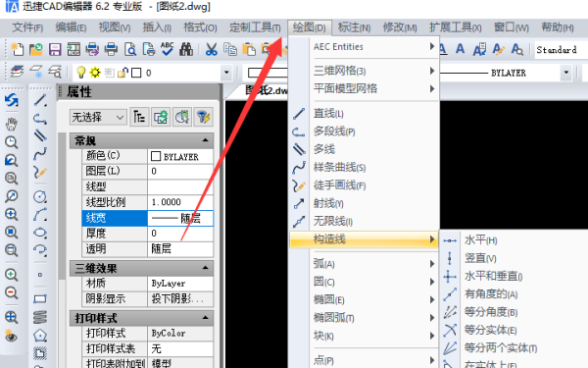
Task: Toggle the layer freeze sun icon
Action: [x=95, y=72]
